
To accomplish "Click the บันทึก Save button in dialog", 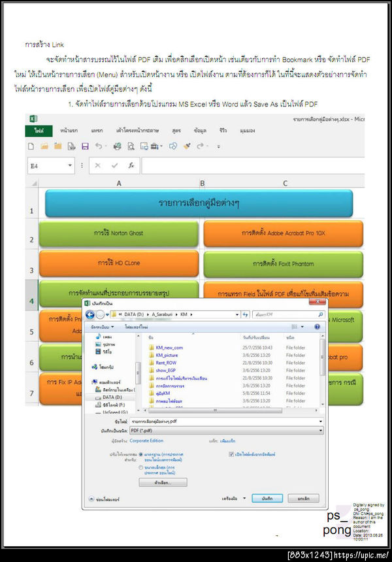I will pos(267,498).
